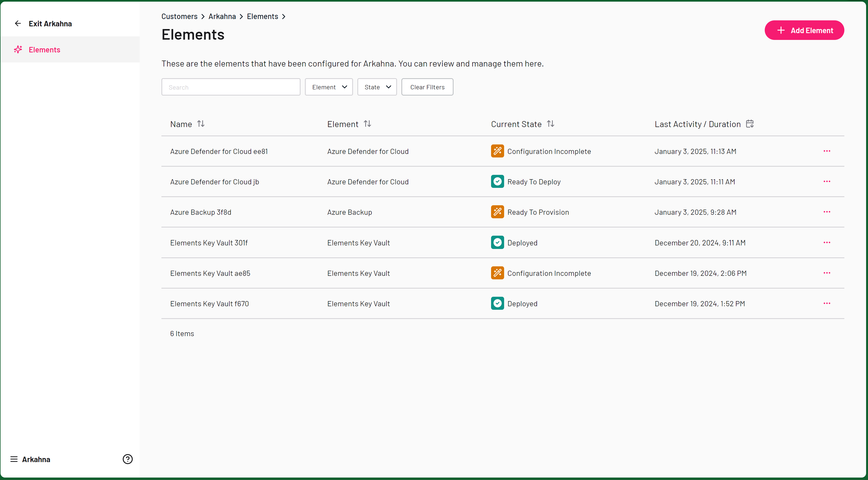
Task: Click the Elements tab in breadcrumb navigation
Action: click(x=263, y=16)
